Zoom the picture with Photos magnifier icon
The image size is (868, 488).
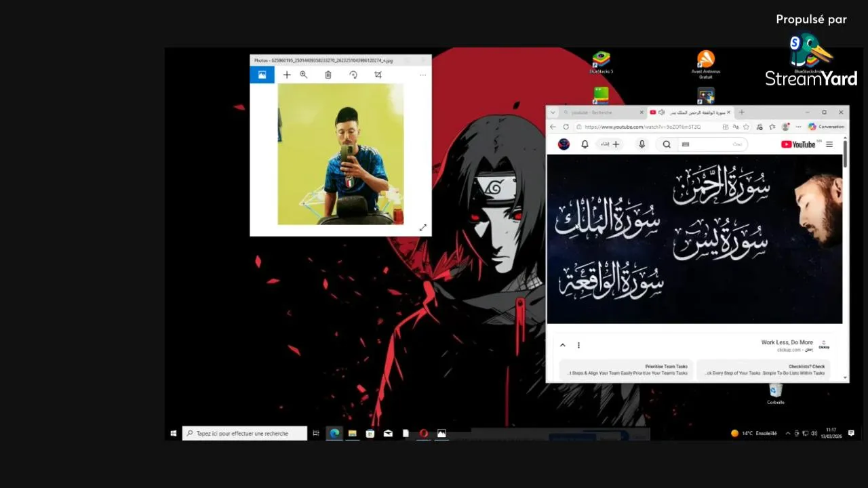(x=304, y=75)
